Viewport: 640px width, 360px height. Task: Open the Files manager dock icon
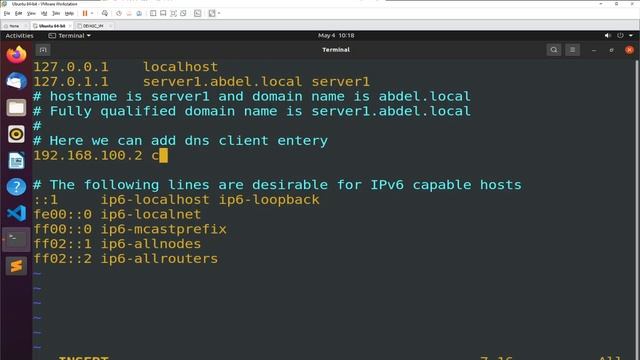pyautogui.click(x=16, y=108)
